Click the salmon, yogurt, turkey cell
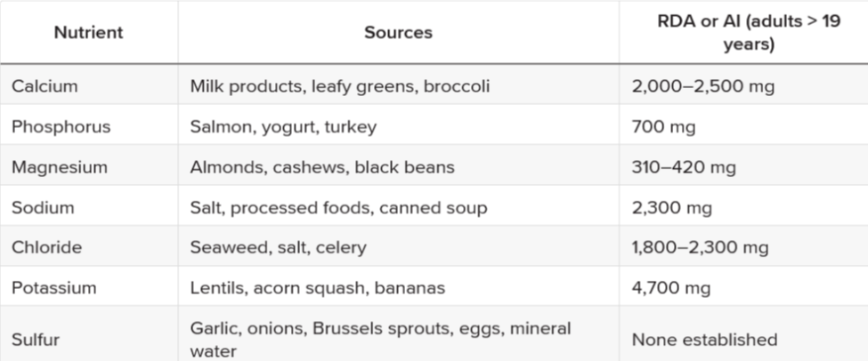The height and width of the screenshot is (361, 868). (x=283, y=126)
